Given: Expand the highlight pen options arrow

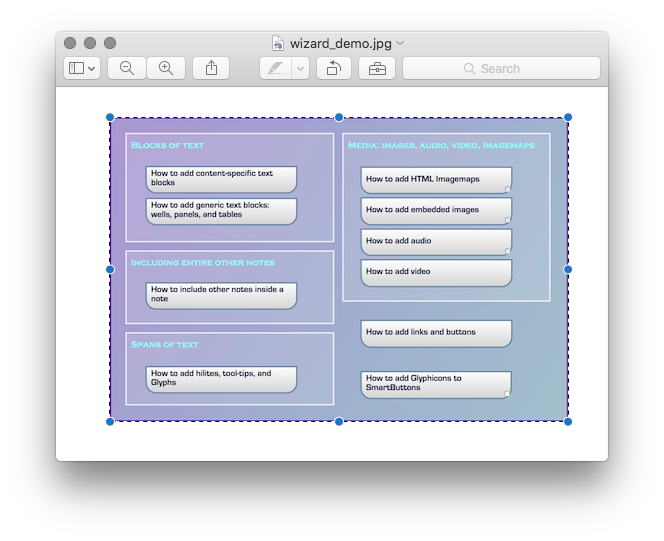Looking at the screenshot, I should coord(300,68).
